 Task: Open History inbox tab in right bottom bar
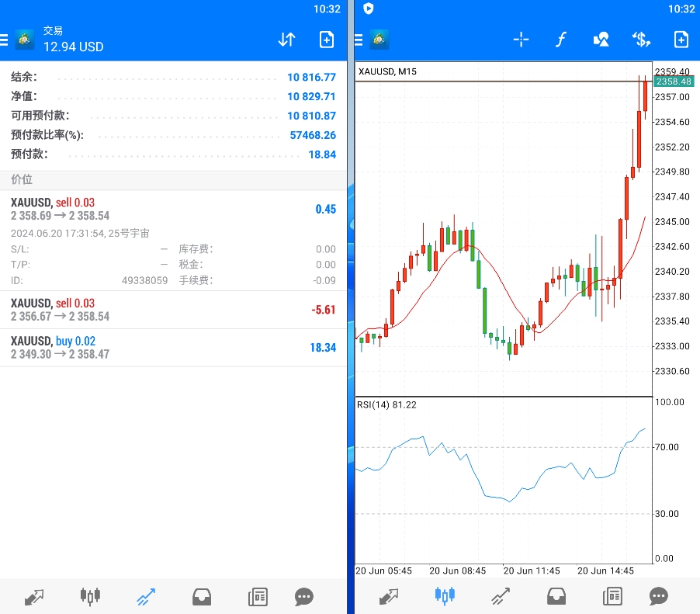(556, 596)
